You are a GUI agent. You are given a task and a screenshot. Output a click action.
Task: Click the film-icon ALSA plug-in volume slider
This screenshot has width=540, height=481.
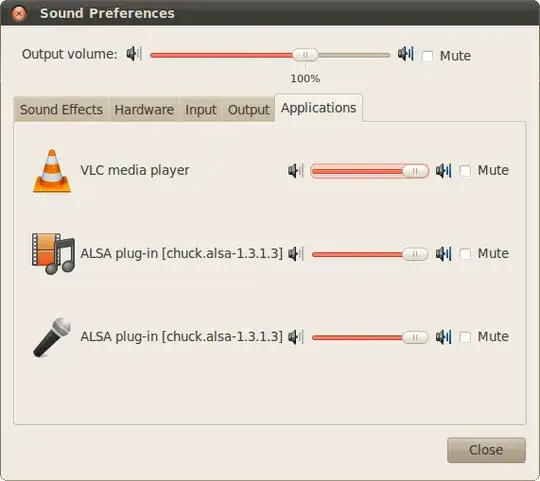[x=370, y=254]
